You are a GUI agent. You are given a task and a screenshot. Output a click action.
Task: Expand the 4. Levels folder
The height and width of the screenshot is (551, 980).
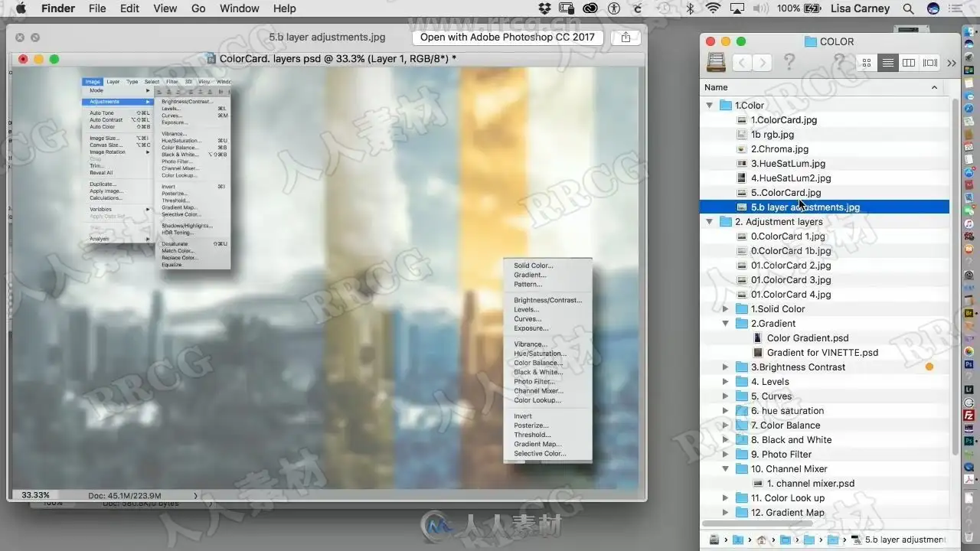coord(725,382)
